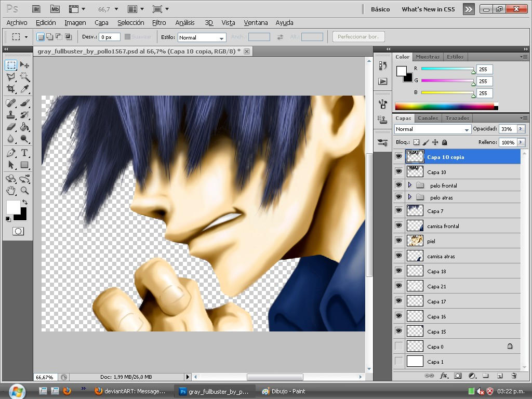The width and height of the screenshot is (532, 399).
Task: Select the Clone Stamp tool
Action: pos(11,115)
